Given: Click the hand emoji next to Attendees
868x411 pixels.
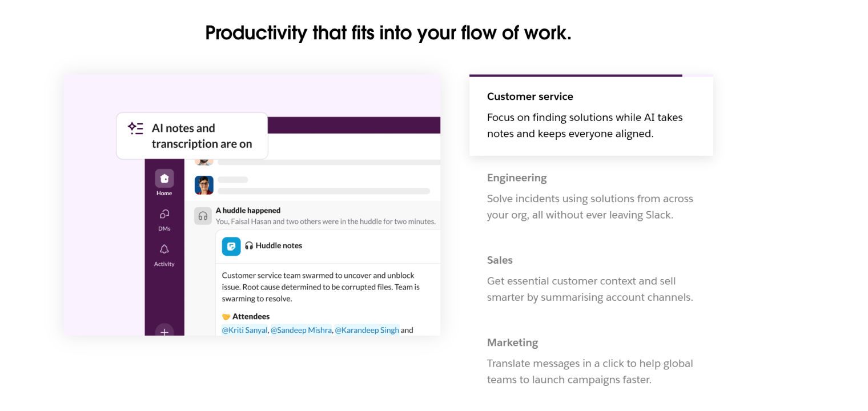Looking at the screenshot, I should pyautogui.click(x=226, y=316).
